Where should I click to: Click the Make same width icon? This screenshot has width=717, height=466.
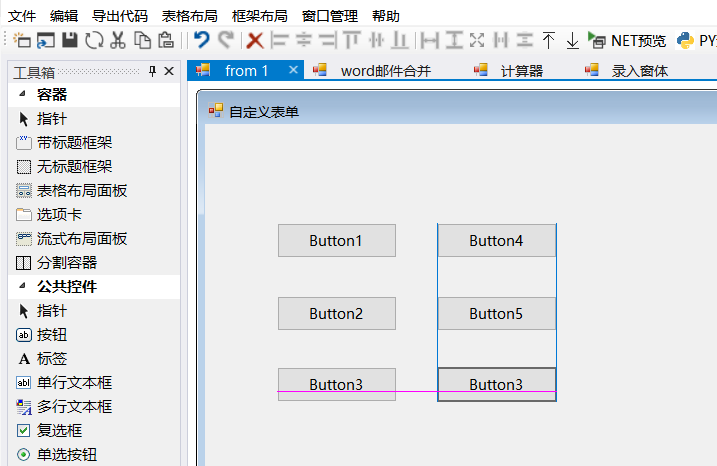click(x=430, y=41)
